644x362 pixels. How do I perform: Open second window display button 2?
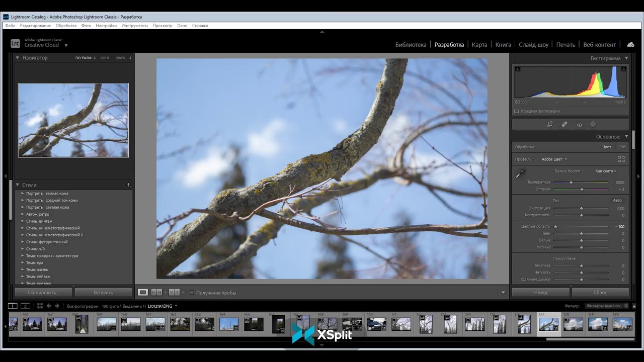tap(25, 306)
